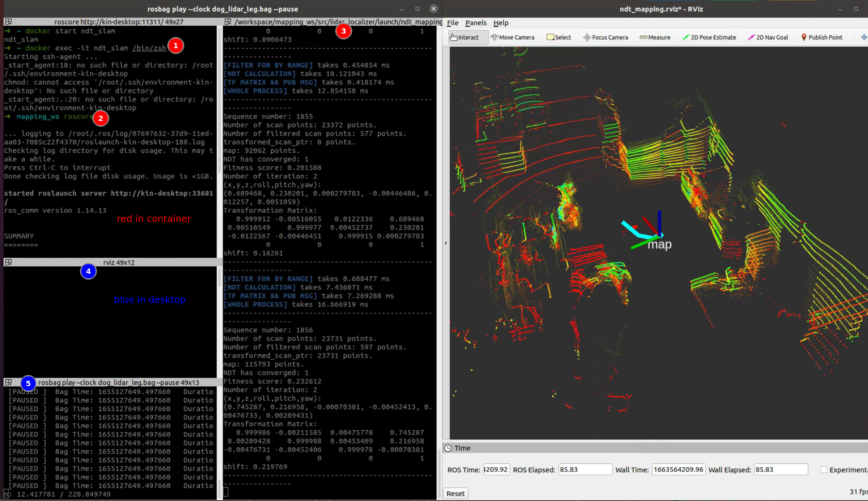The image size is (868, 501).
Task: Click the Wall Time field
Action: coord(678,470)
